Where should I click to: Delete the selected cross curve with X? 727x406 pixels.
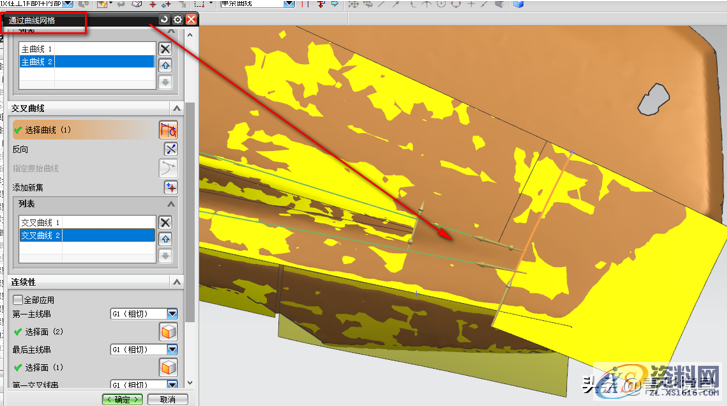coord(166,222)
